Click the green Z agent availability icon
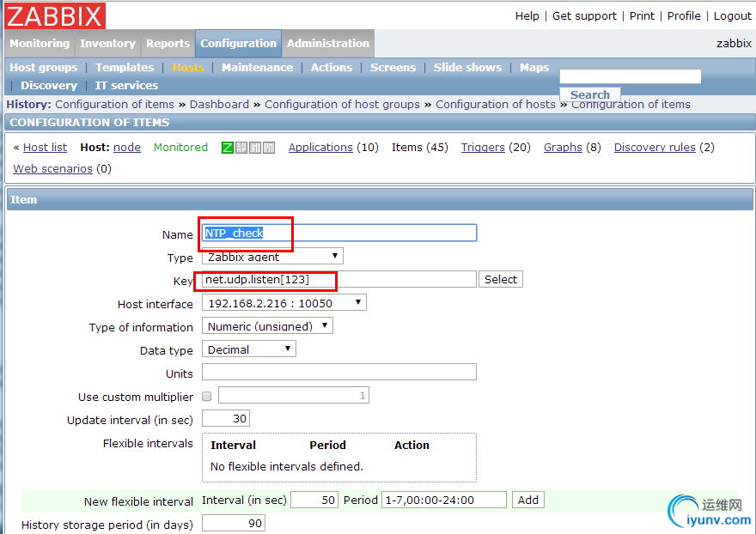Image resolution: width=756 pixels, height=534 pixels. pyautogui.click(x=227, y=148)
